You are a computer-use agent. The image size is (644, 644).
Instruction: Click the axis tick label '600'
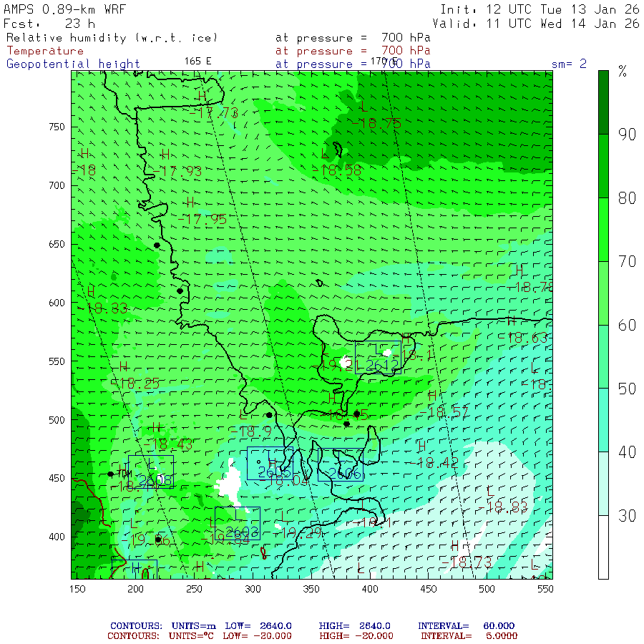point(57,303)
